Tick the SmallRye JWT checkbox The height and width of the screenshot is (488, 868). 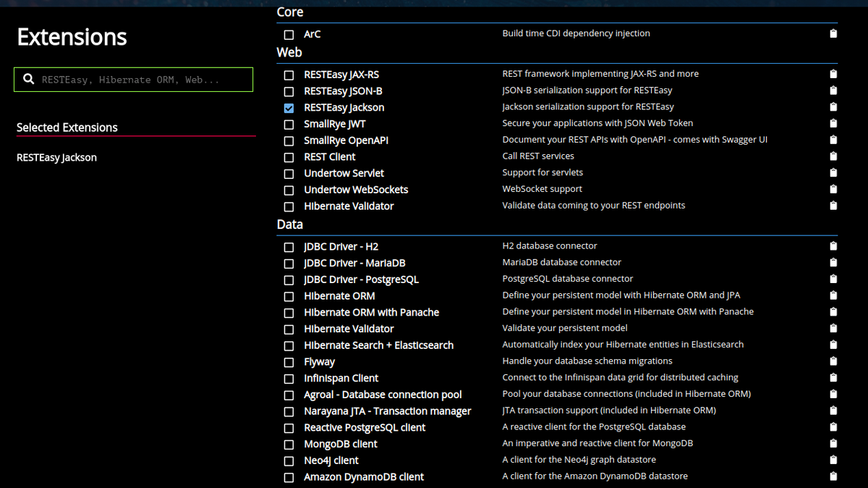tap(289, 125)
